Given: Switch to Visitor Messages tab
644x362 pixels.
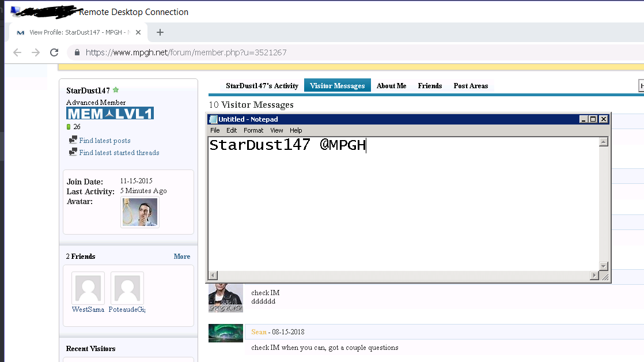Looking at the screenshot, I should pos(337,85).
